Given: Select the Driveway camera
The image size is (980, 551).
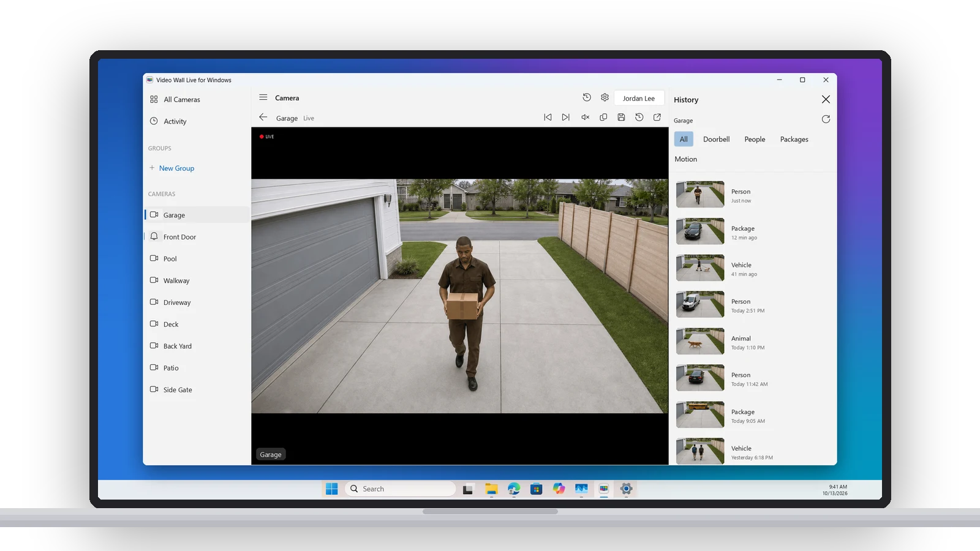Looking at the screenshot, I should 197,302.
